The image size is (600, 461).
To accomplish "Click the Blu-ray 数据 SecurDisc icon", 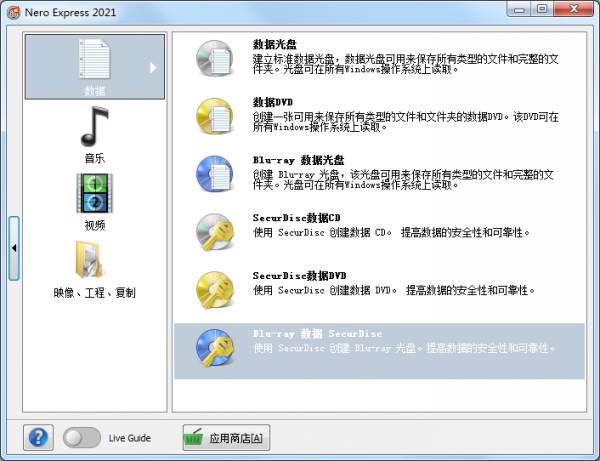I will pyautogui.click(x=214, y=347).
